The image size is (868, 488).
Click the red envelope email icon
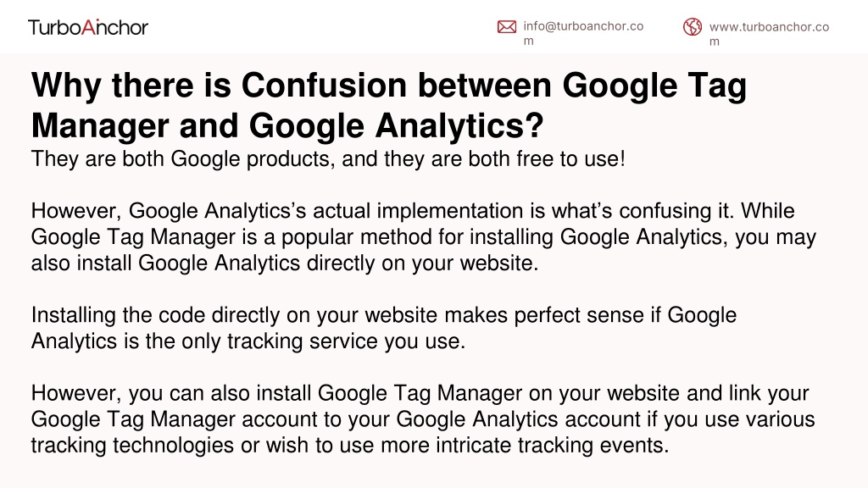[507, 26]
